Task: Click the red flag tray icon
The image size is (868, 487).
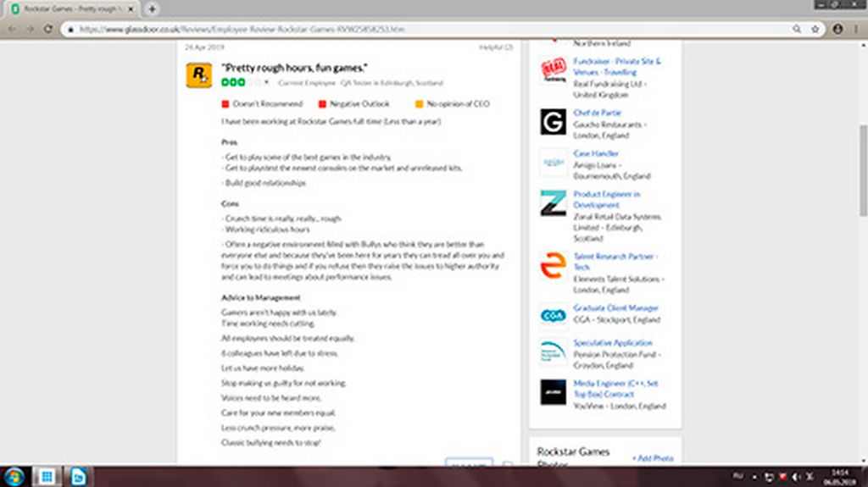Action: tap(782, 477)
